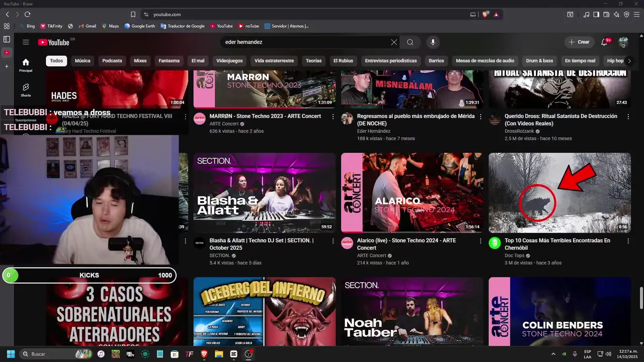Open the Brave VPN shield icon
This screenshot has width=644, height=362.
tap(626, 15)
